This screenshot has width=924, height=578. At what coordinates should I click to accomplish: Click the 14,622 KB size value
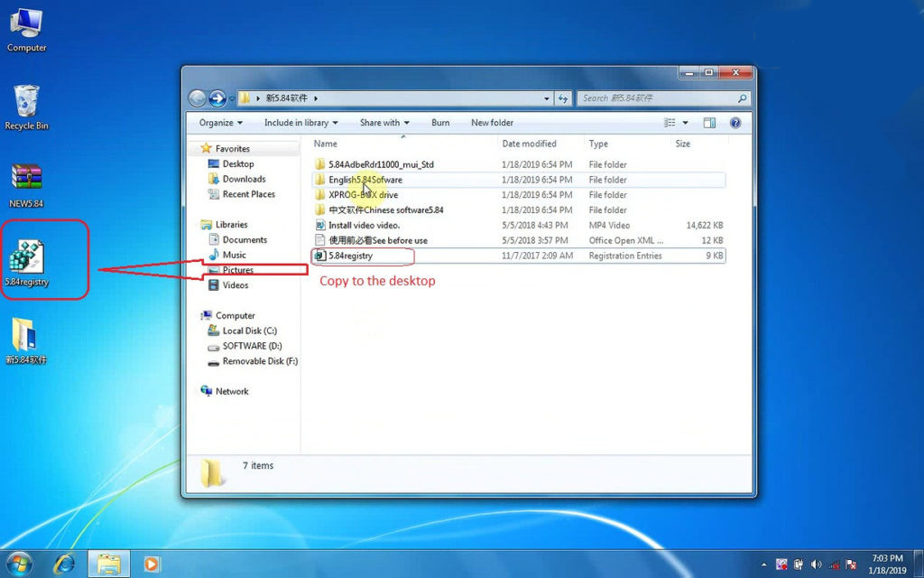(705, 225)
